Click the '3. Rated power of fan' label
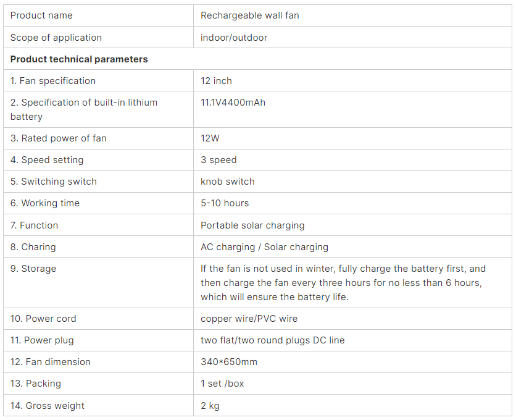The width and height of the screenshot is (516, 420). [58, 138]
